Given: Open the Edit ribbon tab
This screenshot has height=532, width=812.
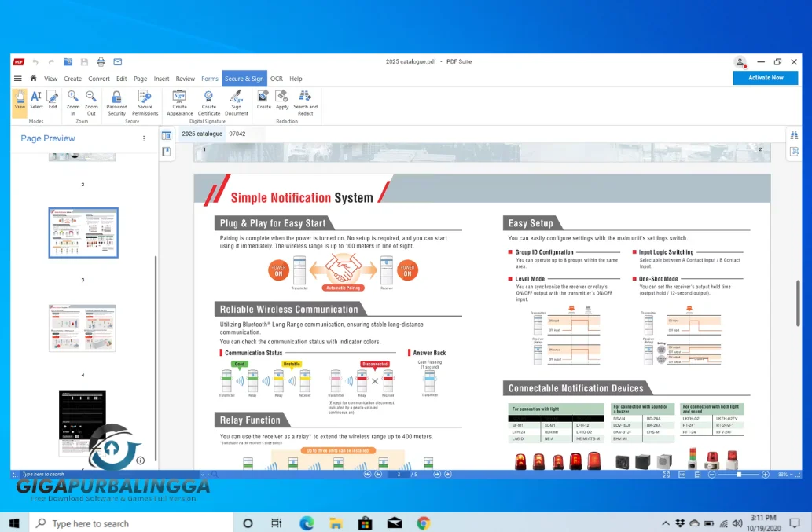Looking at the screenshot, I should 122,79.
